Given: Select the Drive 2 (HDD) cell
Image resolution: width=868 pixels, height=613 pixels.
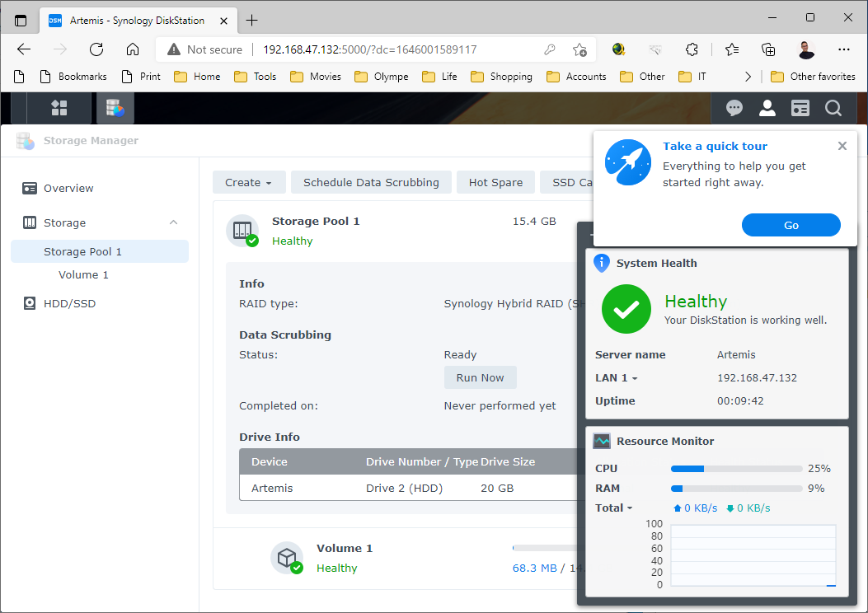Looking at the screenshot, I should pyautogui.click(x=404, y=488).
